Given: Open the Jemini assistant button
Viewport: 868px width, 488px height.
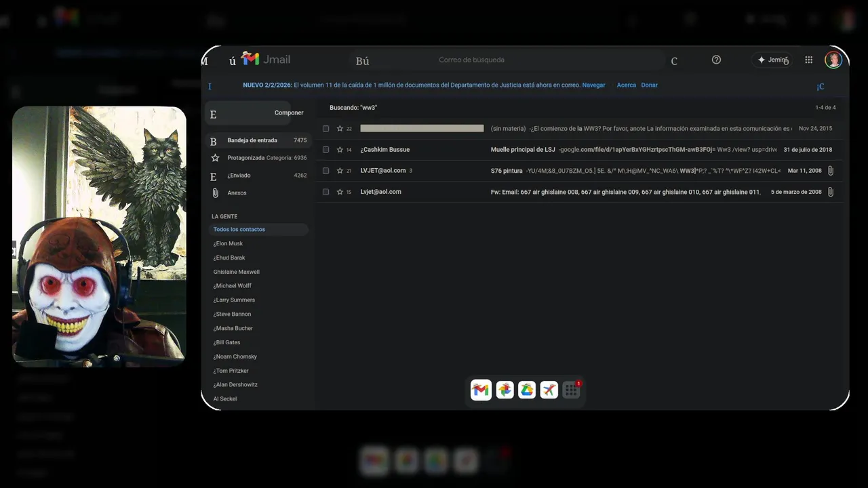Looking at the screenshot, I should click(x=772, y=60).
